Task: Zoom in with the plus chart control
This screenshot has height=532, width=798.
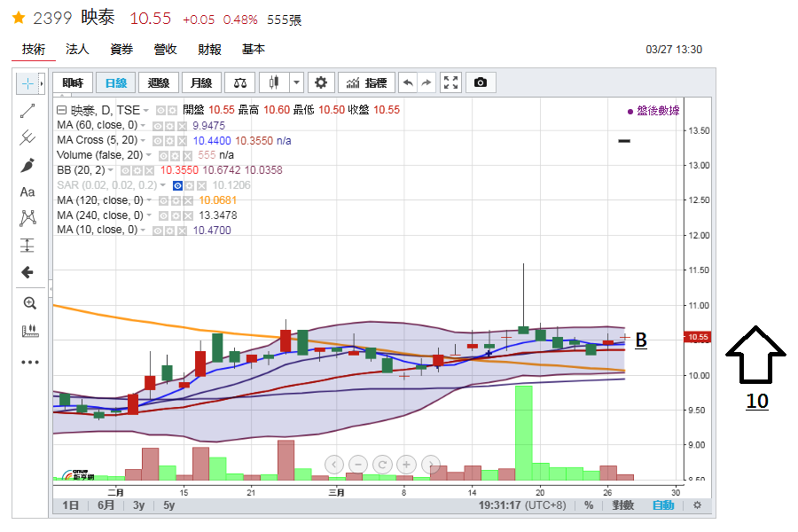Action: 406,465
